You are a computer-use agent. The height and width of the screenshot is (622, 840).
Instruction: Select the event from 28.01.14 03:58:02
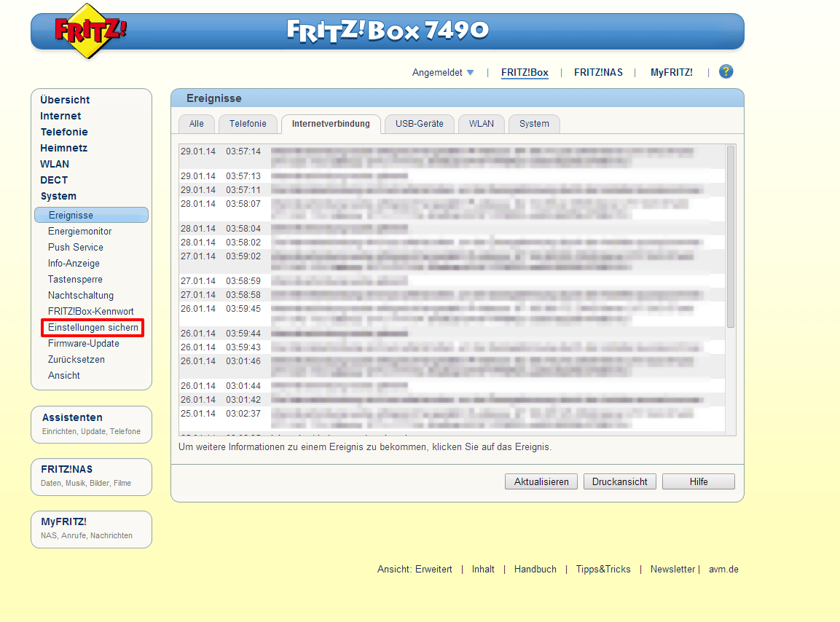pos(452,242)
